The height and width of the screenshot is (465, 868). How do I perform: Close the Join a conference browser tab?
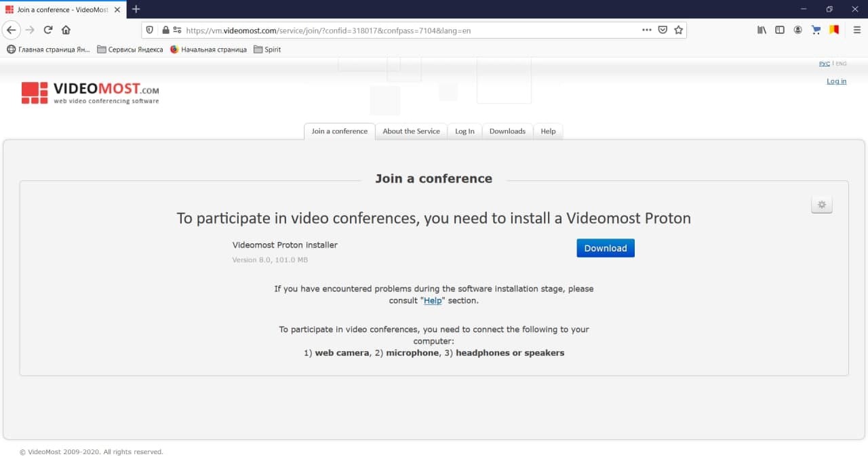(119, 9)
